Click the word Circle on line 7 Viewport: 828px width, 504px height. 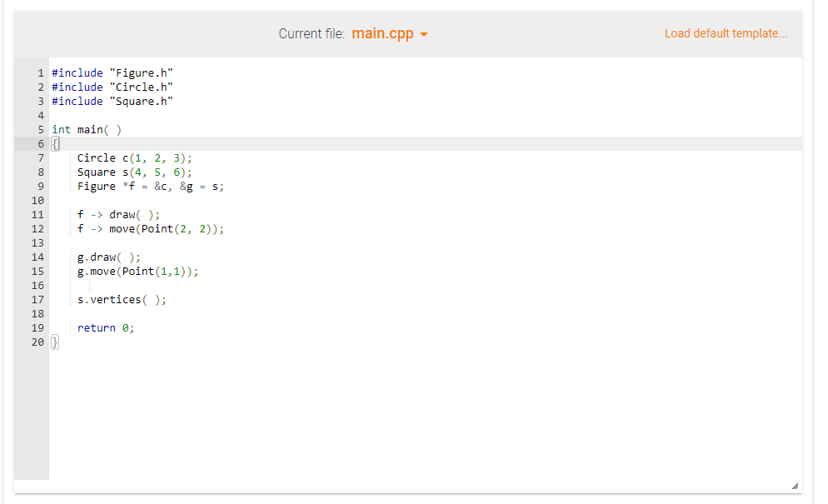(96, 157)
